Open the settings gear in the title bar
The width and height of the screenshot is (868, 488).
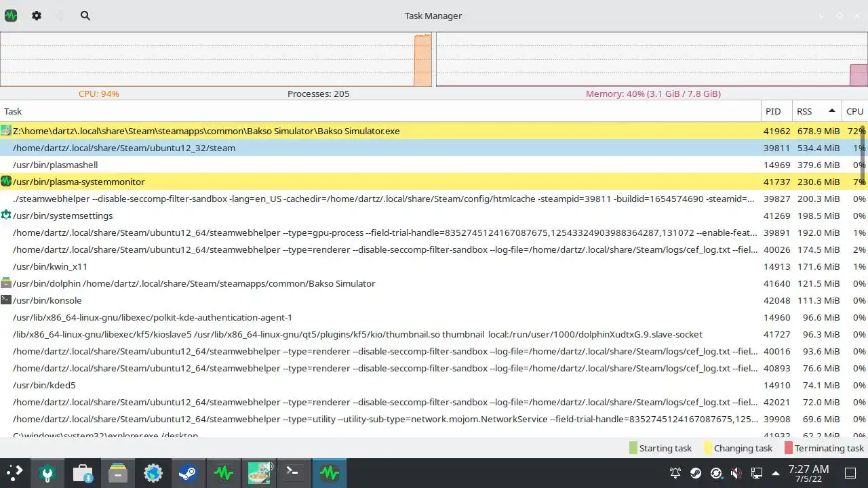[37, 15]
